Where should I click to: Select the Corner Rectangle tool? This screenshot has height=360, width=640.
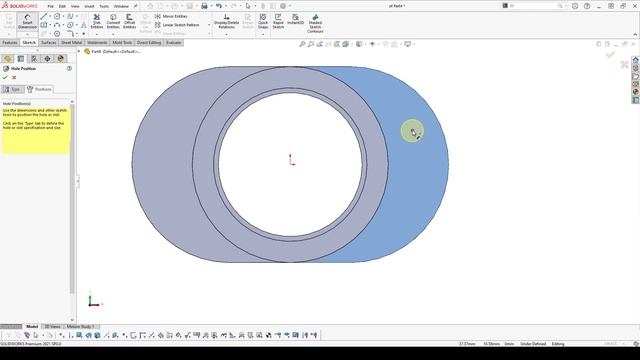tap(44, 25)
